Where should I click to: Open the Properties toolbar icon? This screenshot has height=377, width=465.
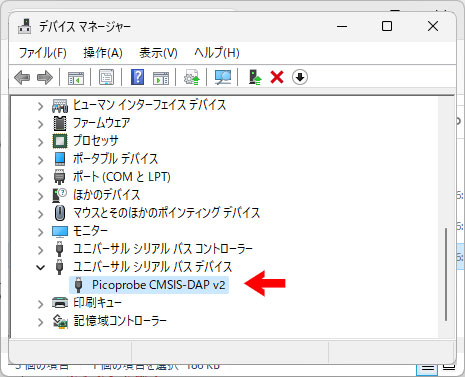tap(106, 78)
